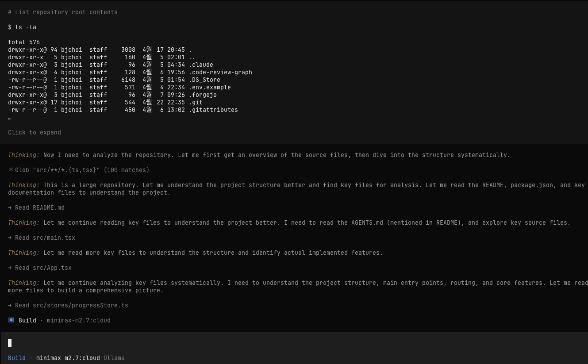The height and width of the screenshot is (364, 588).
Task: Click Thinking line about 'large repository'
Action: pos(296,188)
